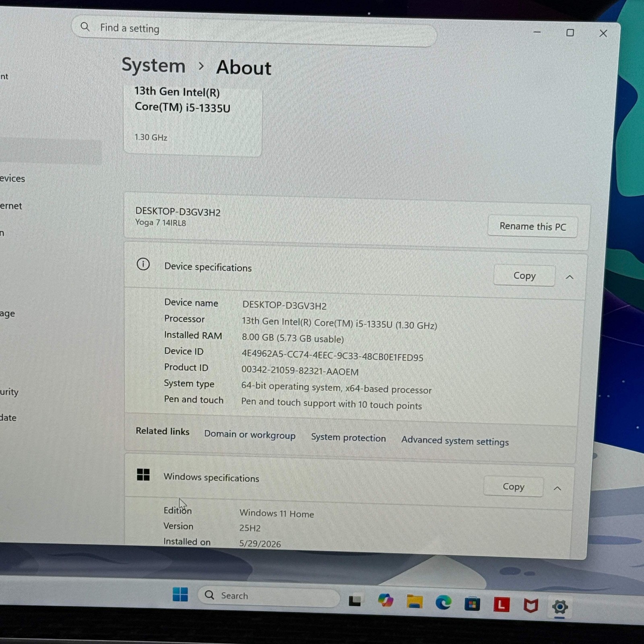This screenshot has width=644, height=644.
Task: Close the Settings window
Action: pos(603,33)
